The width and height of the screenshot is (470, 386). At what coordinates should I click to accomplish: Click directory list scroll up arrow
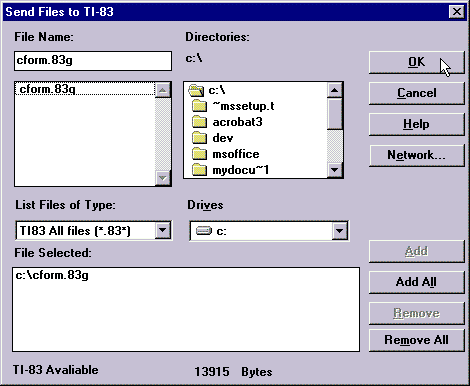[335, 90]
